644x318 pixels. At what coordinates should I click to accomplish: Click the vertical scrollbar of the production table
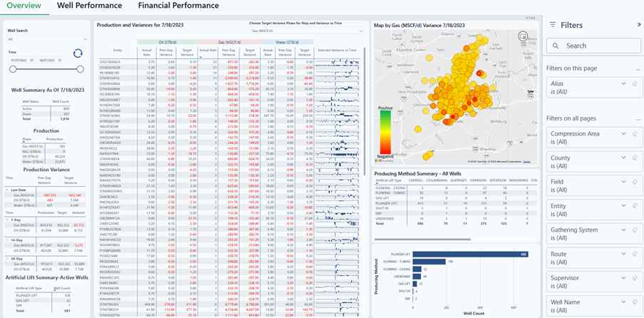point(364,111)
